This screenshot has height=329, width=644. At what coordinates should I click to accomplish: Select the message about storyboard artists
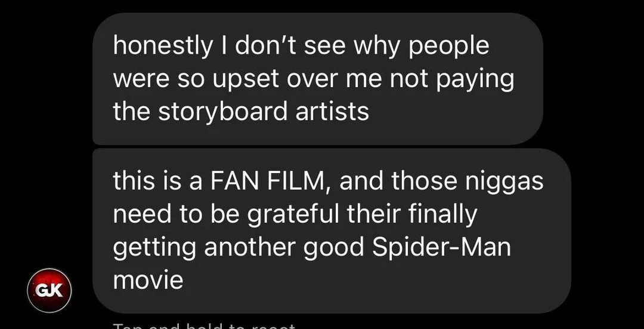click(318, 79)
